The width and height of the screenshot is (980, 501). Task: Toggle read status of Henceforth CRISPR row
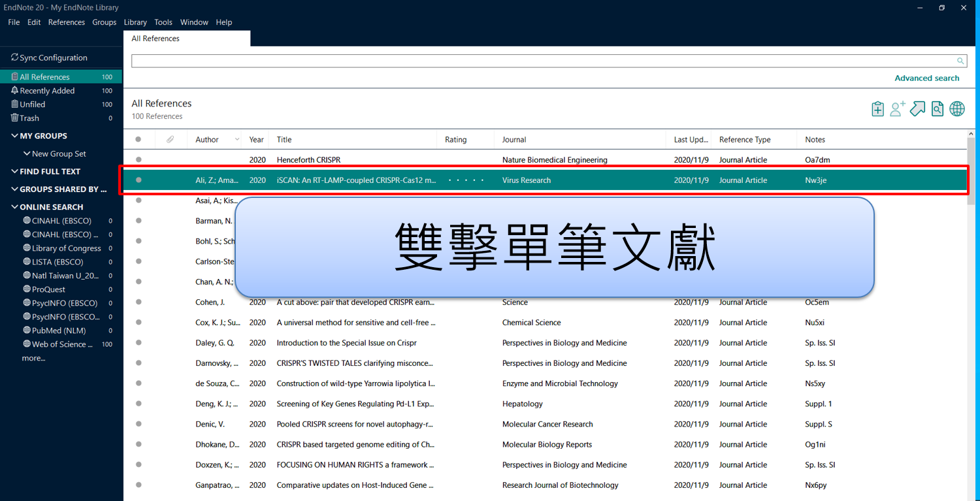(x=139, y=159)
